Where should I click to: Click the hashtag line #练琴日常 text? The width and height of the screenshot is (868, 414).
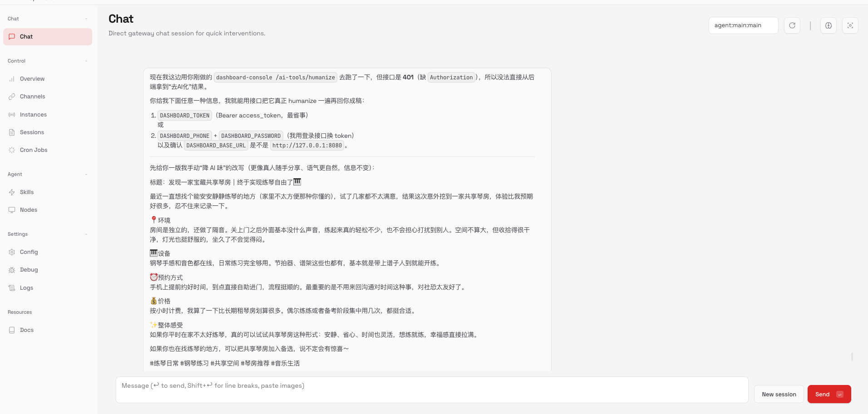pyautogui.click(x=225, y=363)
